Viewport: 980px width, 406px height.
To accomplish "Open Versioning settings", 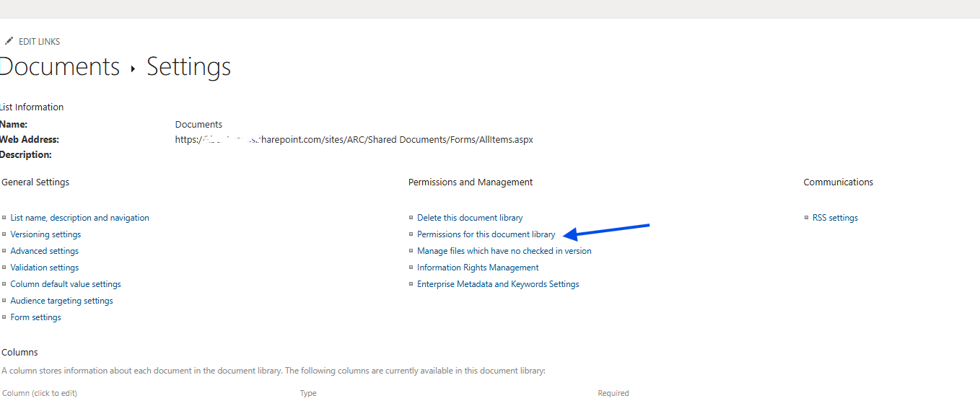I will pyautogui.click(x=45, y=234).
